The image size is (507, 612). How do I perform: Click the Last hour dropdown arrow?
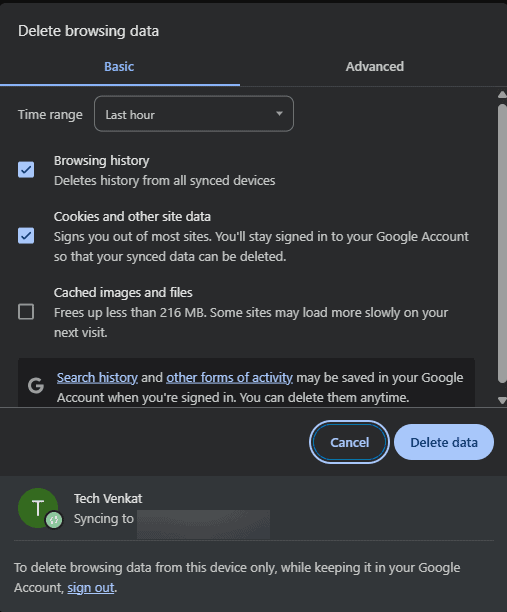pyautogui.click(x=279, y=114)
